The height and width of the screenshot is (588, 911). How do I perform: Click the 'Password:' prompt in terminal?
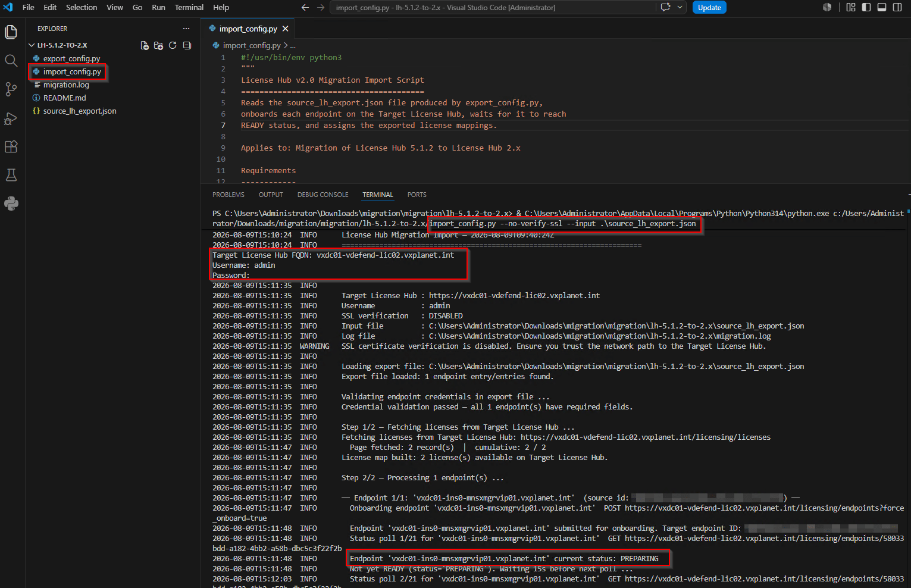point(231,276)
